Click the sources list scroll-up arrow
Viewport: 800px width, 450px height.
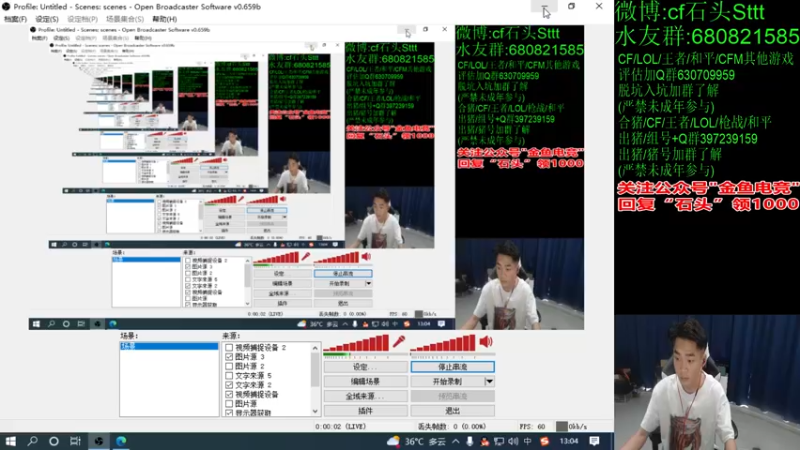[x=315, y=348]
